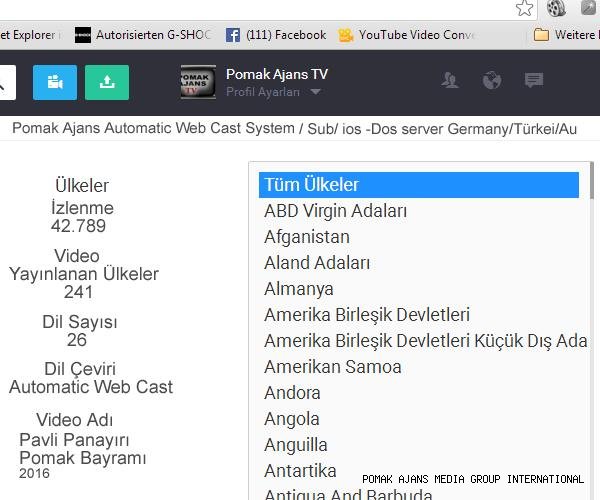Open Pomak Ajans TV channel logo
The height and width of the screenshot is (500, 600).
pos(198,82)
